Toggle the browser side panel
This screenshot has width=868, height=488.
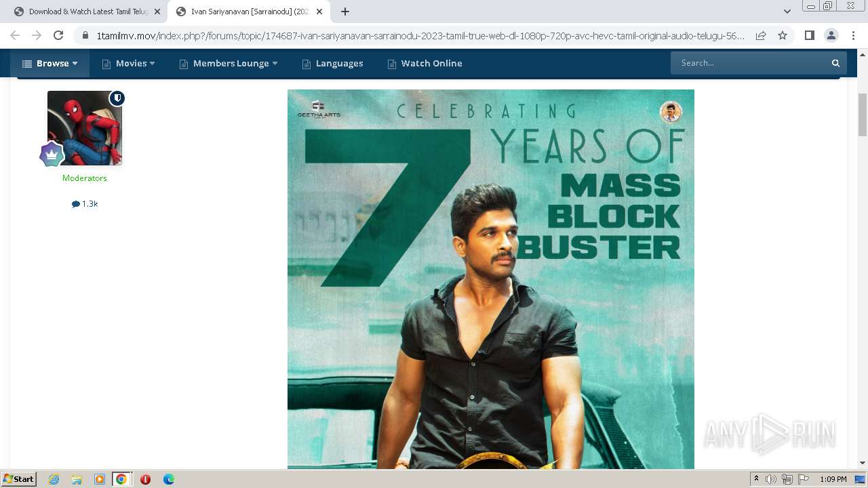click(809, 35)
